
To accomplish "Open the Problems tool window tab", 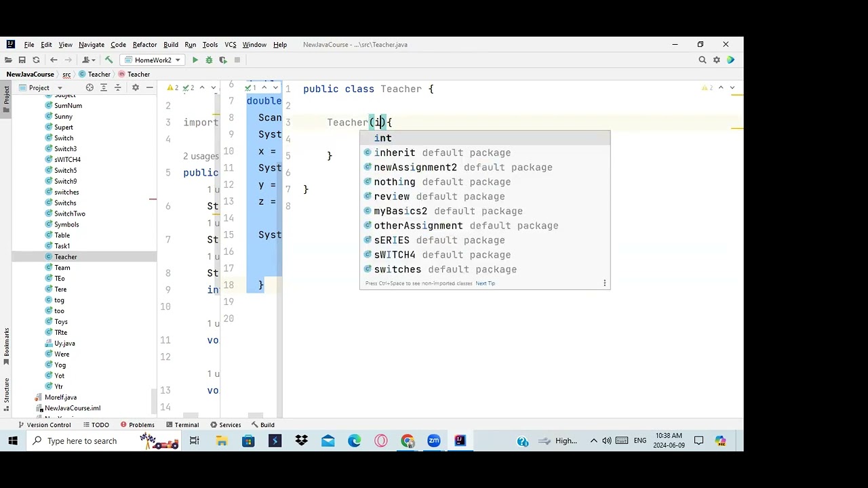I will pos(138,425).
